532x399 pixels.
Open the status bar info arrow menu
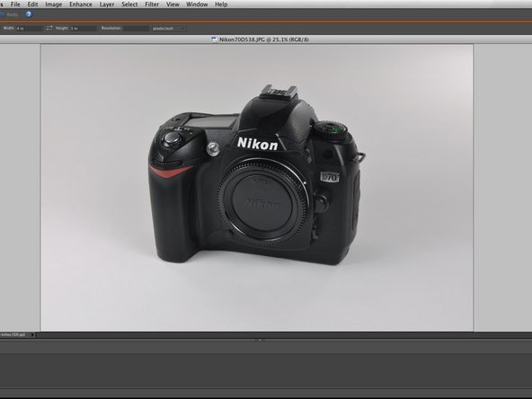33,335
